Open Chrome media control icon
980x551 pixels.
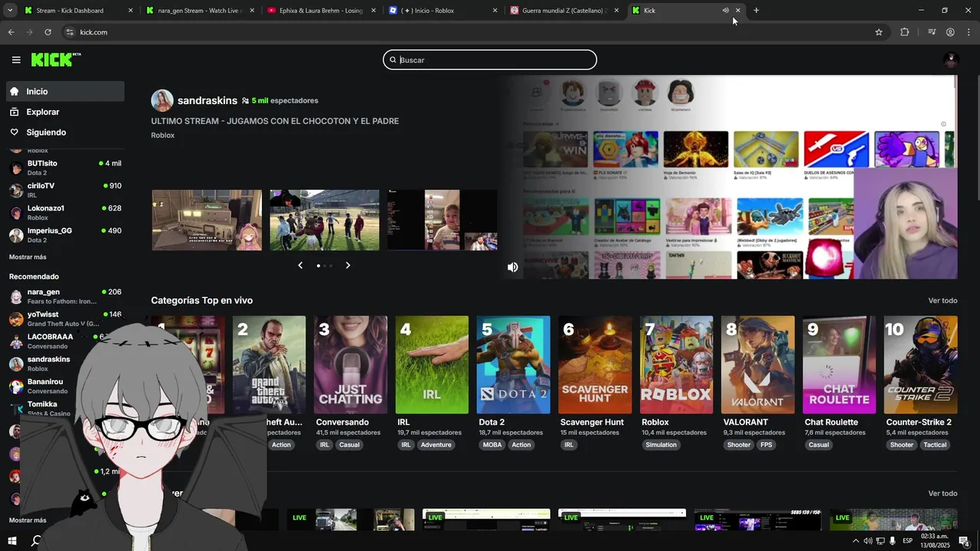932,32
